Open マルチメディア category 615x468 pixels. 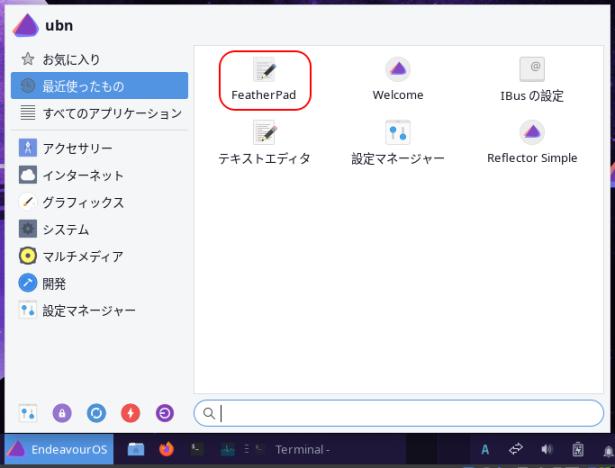pos(99,256)
